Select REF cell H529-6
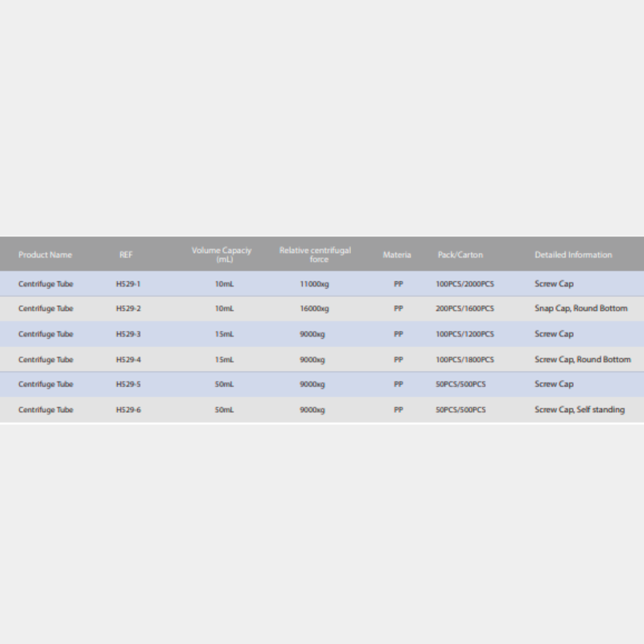This screenshot has width=644, height=644. [128, 410]
